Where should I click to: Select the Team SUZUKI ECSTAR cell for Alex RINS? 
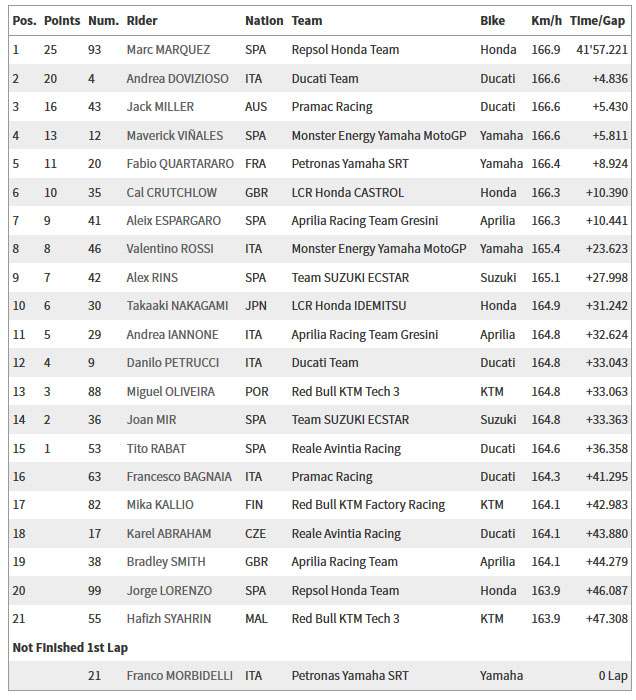coord(350,278)
